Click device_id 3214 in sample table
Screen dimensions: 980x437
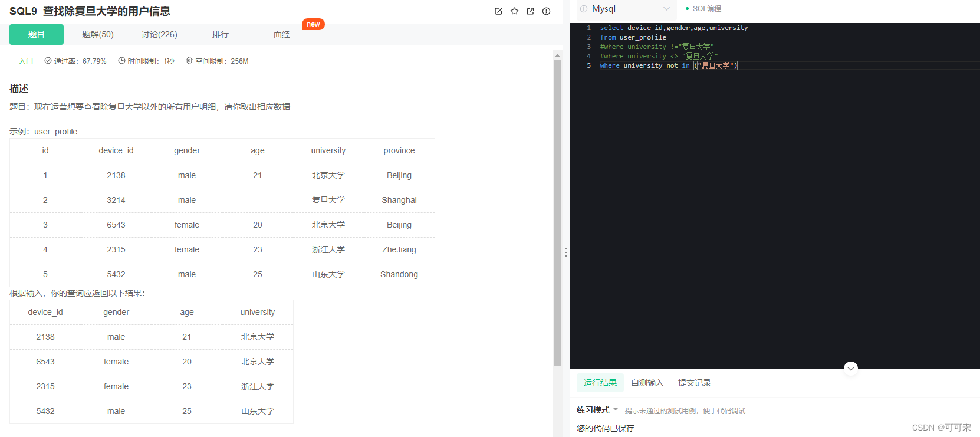point(116,200)
